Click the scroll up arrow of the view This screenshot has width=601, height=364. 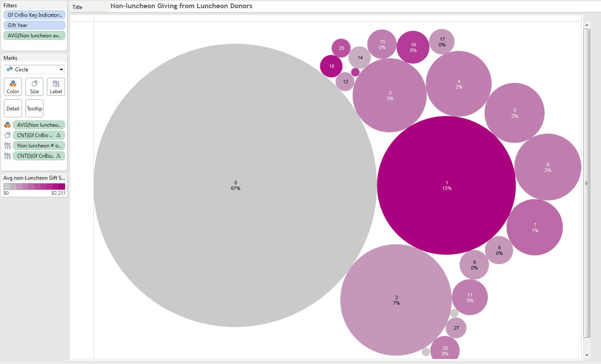587,25
